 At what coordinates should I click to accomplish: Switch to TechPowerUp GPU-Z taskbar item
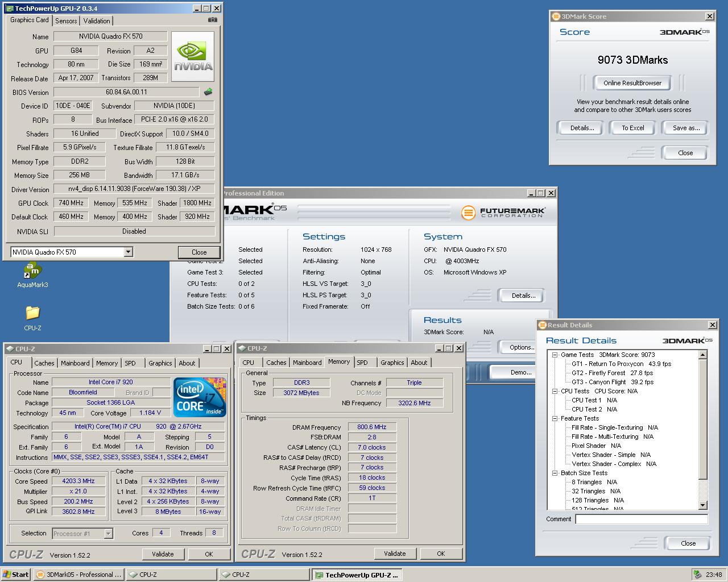click(x=357, y=575)
